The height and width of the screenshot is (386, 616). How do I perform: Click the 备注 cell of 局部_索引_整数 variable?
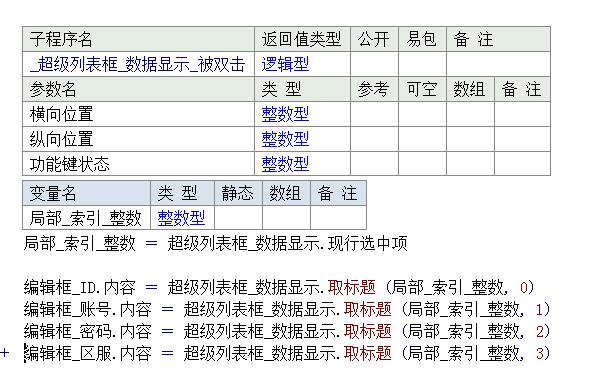coord(338,218)
